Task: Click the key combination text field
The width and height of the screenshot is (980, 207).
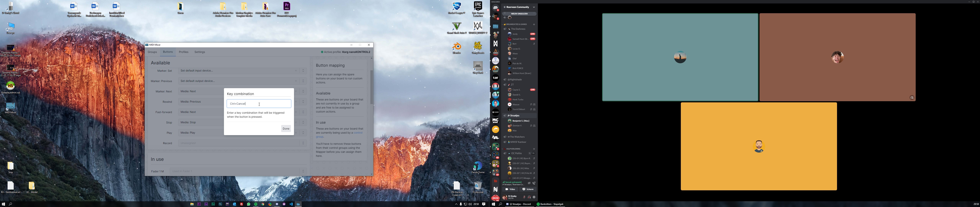Action: click(259, 104)
